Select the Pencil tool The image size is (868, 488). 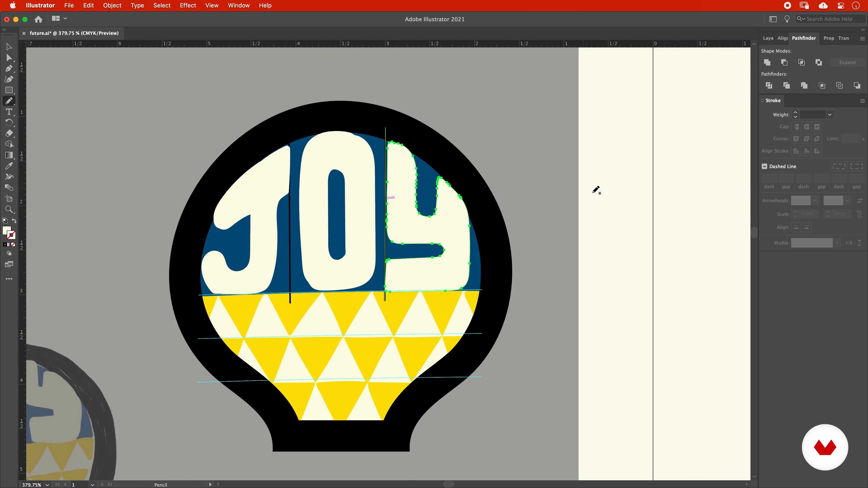[x=9, y=101]
